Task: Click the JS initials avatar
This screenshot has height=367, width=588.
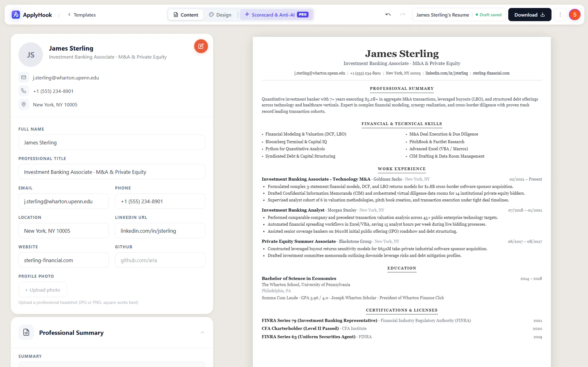Action: click(x=31, y=55)
